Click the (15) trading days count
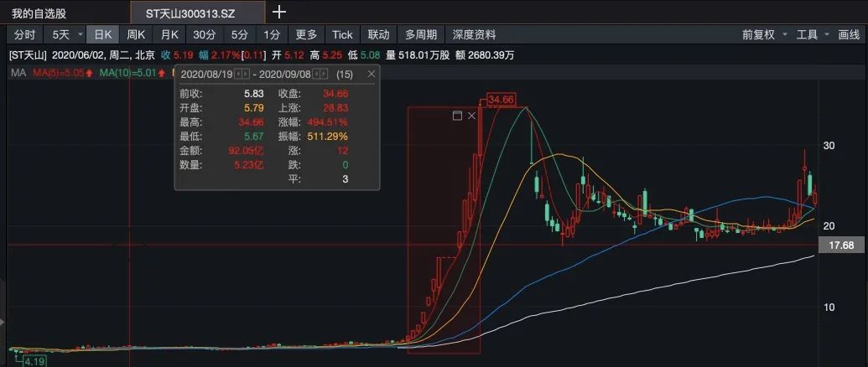868x367 pixels. pos(345,74)
